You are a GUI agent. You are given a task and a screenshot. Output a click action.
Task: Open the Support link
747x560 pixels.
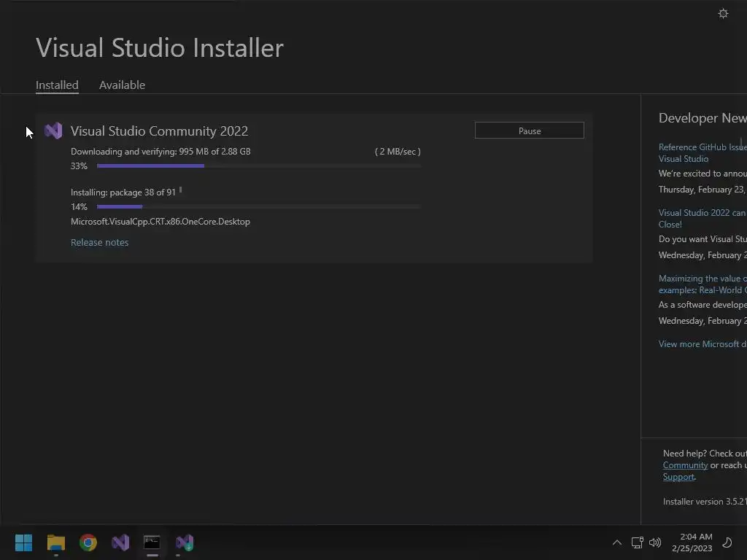678,477
